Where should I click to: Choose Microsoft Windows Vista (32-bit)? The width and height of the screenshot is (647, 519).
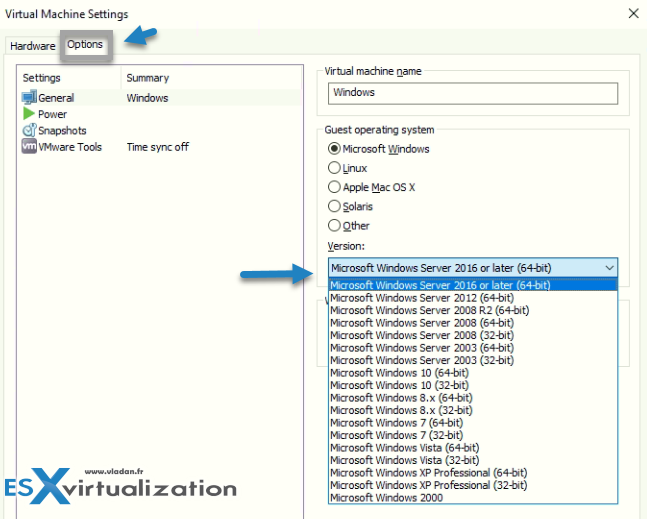[473, 460]
